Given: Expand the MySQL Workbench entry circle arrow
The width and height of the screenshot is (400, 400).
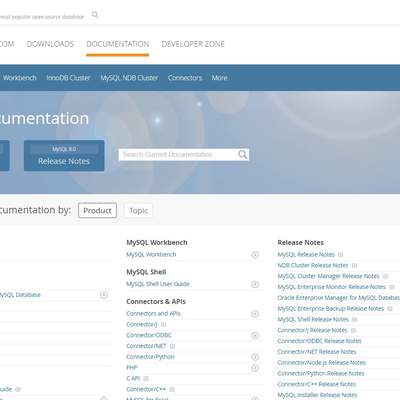Looking at the screenshot, I should (255, 255).
